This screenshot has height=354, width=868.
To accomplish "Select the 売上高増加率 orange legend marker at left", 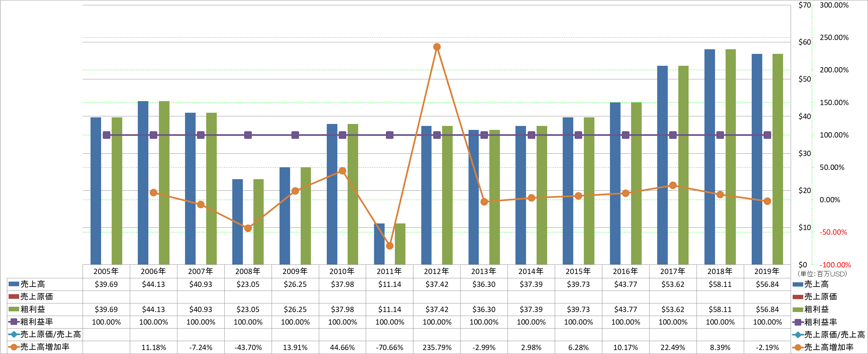I will click(x=14, y=347).
